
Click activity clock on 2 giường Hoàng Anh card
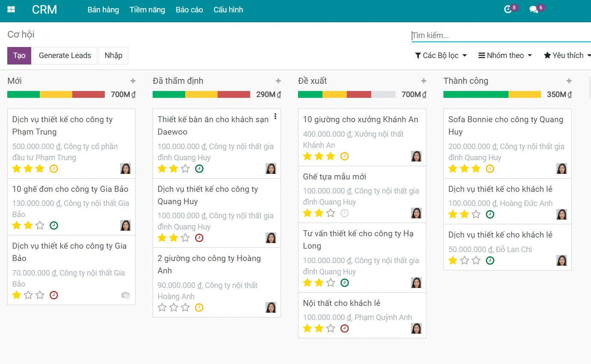coord(199,307)
